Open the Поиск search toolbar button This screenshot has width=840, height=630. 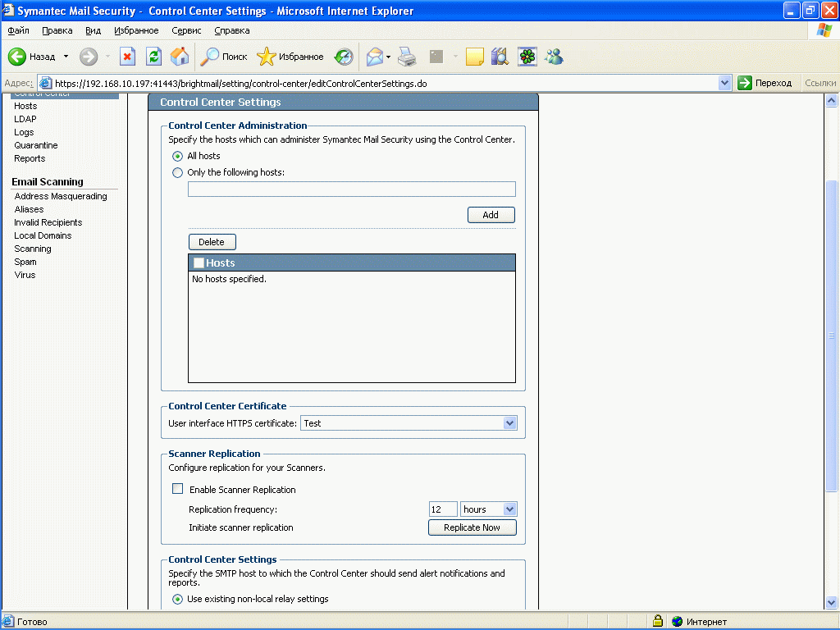click(x=223, y=57)
